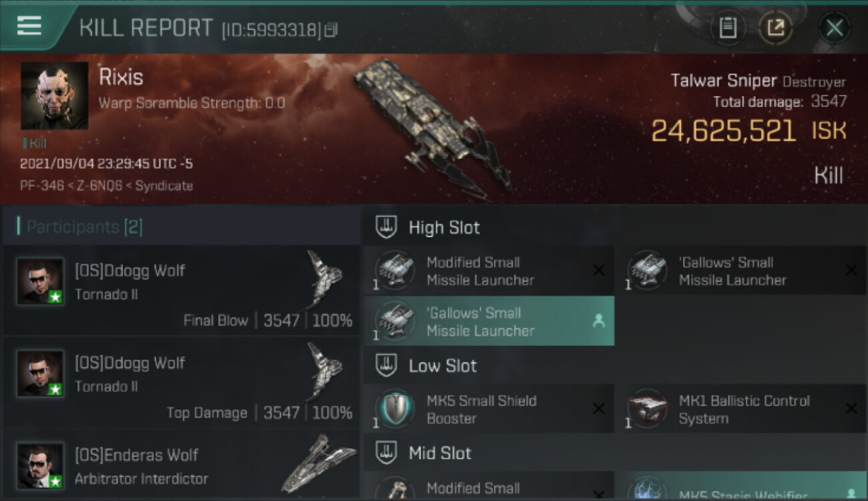This screenshot has width=868, height=501.
Task: Open first Ddogg Wolf participant portrait
Action: pyautogui.click(x=40, y=282)
